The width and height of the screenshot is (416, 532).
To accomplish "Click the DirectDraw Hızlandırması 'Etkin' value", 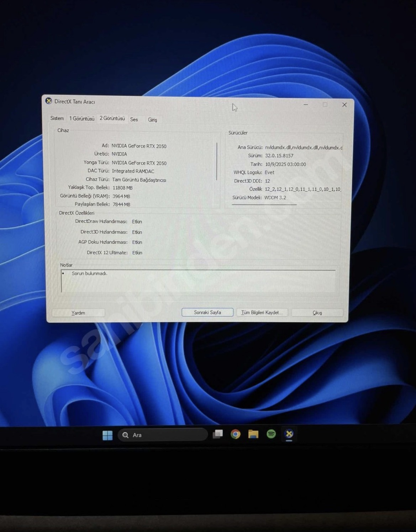I will point(137,222).
